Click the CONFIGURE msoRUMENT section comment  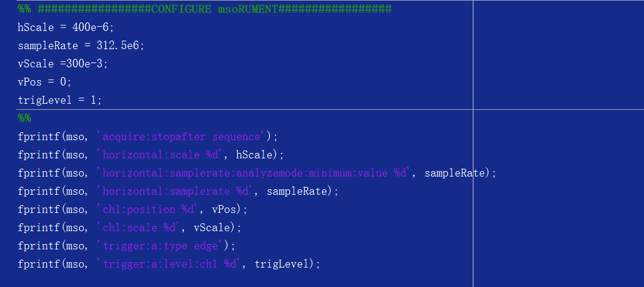coord(205,9)
